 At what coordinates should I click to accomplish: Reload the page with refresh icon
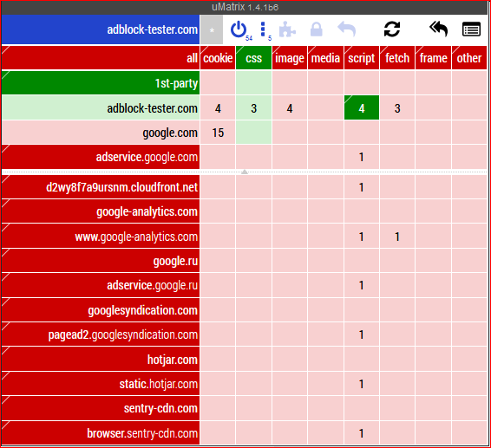point(392,29)
